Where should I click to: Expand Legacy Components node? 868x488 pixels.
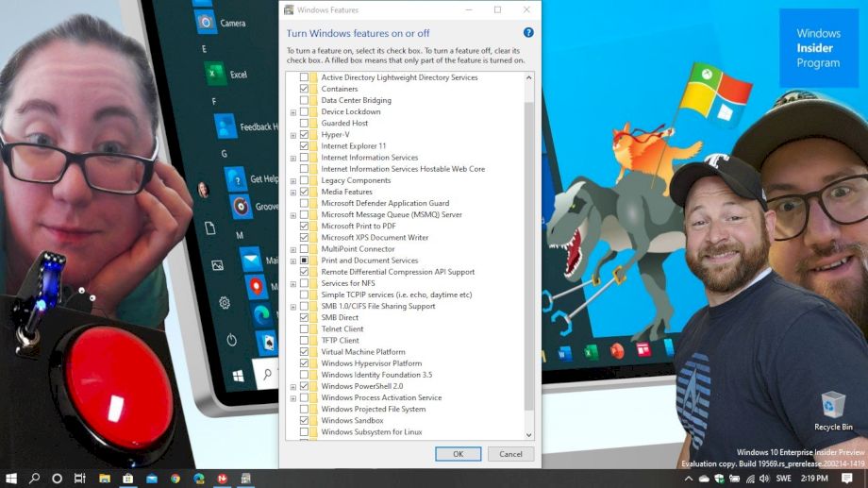tap(292, 181)
